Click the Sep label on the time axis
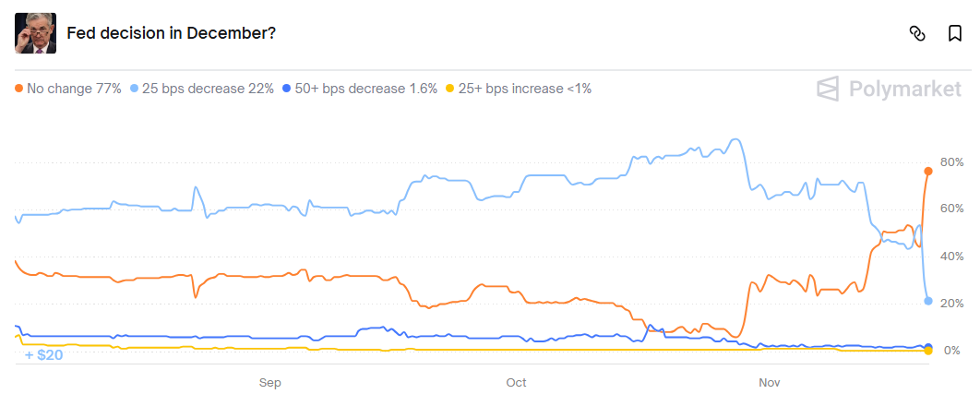Viewport: 980px width, 406px height. coord(269,382)
